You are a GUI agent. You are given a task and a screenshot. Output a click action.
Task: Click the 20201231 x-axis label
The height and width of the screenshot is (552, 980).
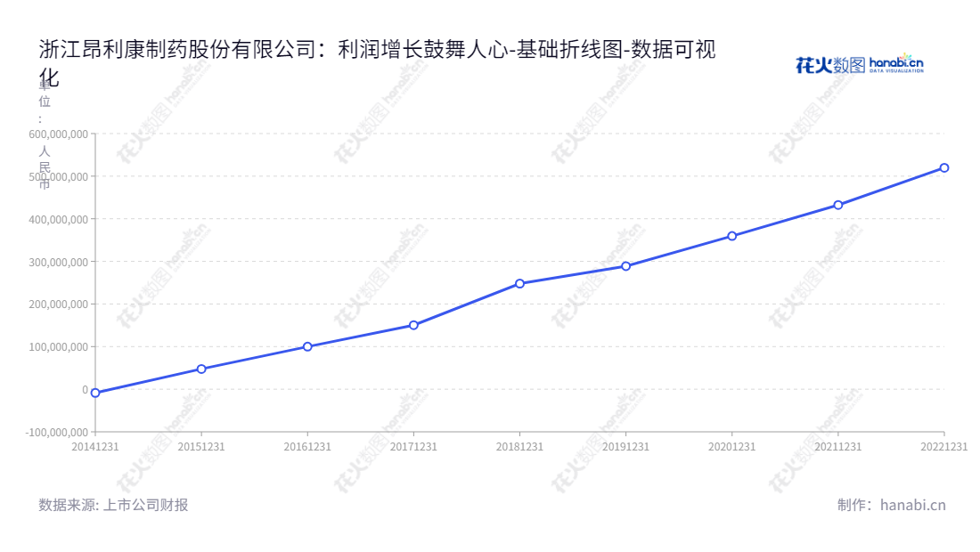(x=731, y=446)
